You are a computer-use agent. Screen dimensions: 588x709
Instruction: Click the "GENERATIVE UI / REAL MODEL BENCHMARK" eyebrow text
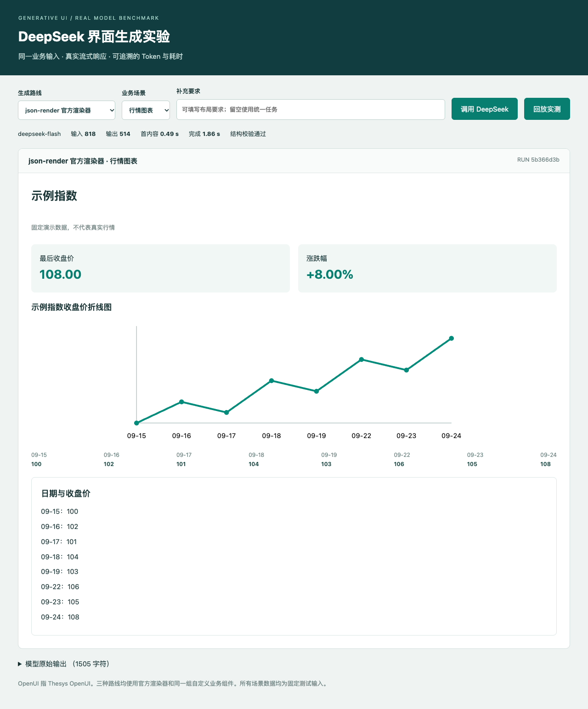(x=89, y=18)
